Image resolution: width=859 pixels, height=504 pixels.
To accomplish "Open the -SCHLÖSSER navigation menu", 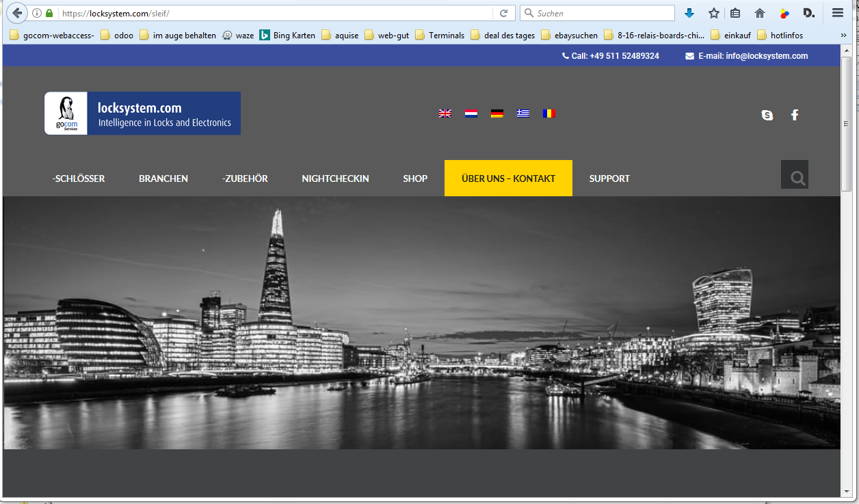I will pyautogui.click(x=79, y=178).
